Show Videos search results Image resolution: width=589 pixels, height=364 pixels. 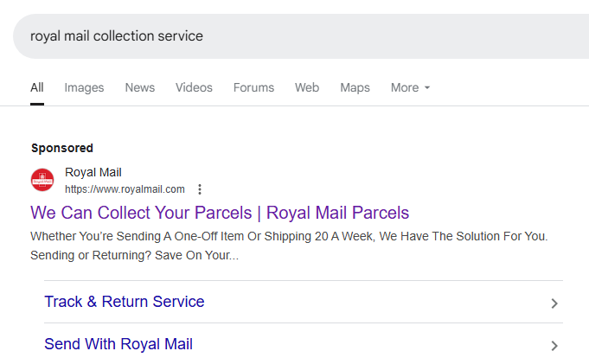pyautogui.click(x=194, y=87)
